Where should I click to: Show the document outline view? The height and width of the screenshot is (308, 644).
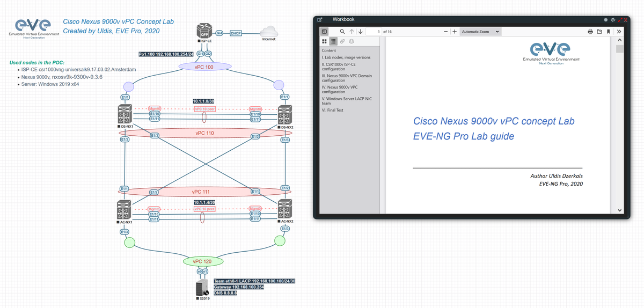(x=333, y=41)
